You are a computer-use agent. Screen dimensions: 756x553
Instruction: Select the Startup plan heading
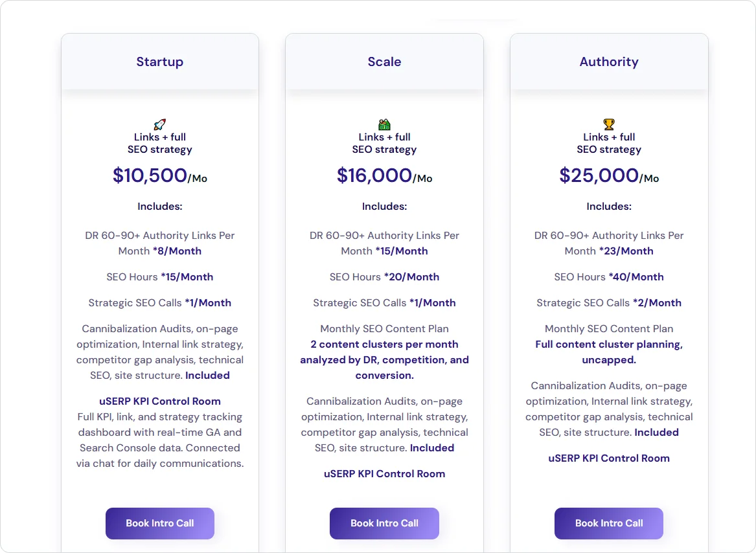tap(160, 62)
